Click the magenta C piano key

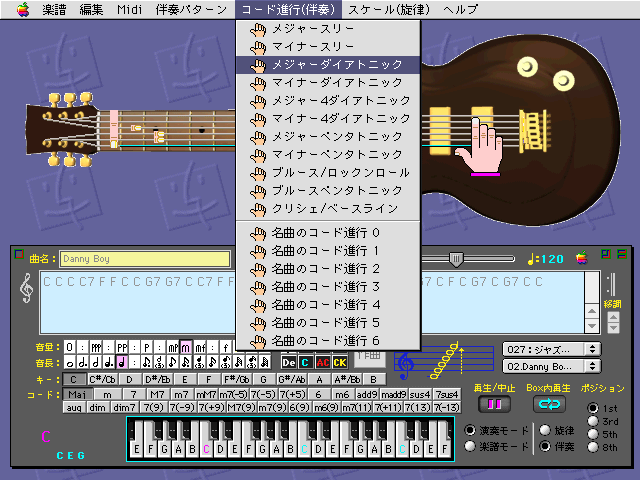coord(206,449)
